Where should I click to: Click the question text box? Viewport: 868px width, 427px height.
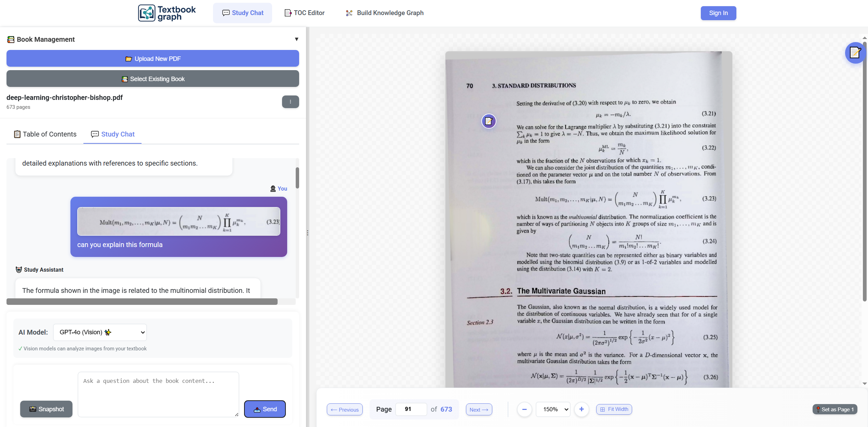[x=158, y=394]
